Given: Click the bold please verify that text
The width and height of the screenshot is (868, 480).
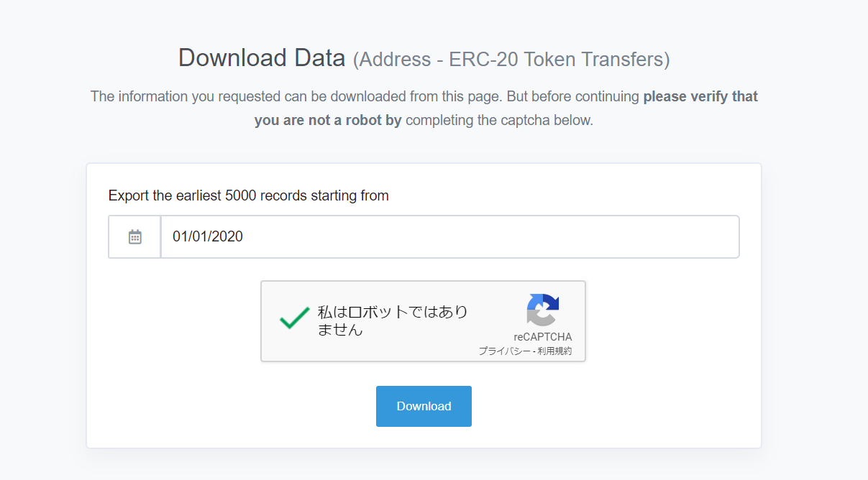Looking at the screenshot, I should coord(700,96).
